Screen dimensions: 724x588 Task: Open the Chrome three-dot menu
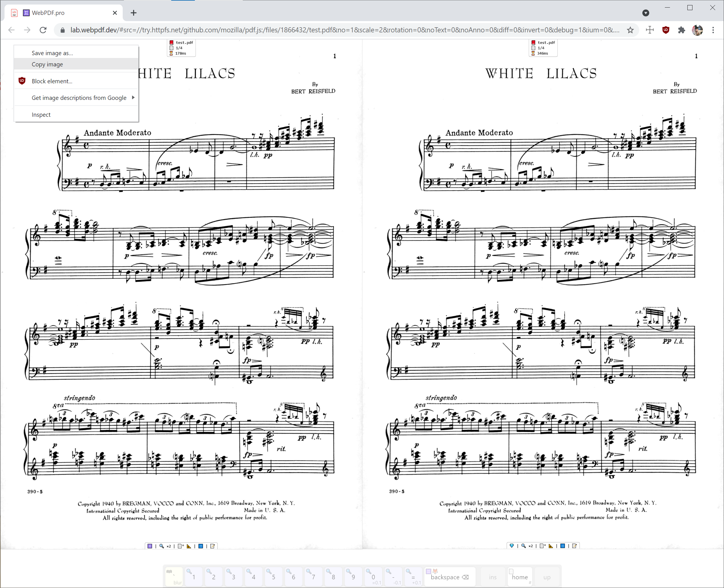tap(713, 30)
